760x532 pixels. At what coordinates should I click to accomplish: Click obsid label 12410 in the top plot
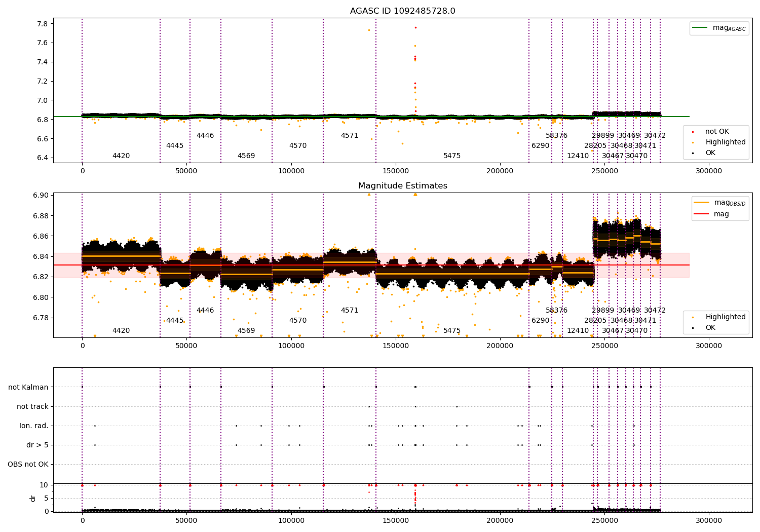coord(578,156)
